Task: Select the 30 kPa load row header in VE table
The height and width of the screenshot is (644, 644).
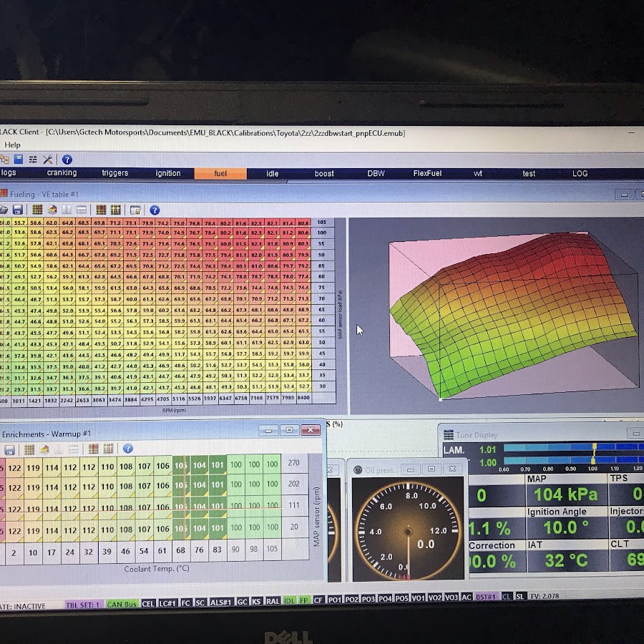Action: tap(323, 386)
